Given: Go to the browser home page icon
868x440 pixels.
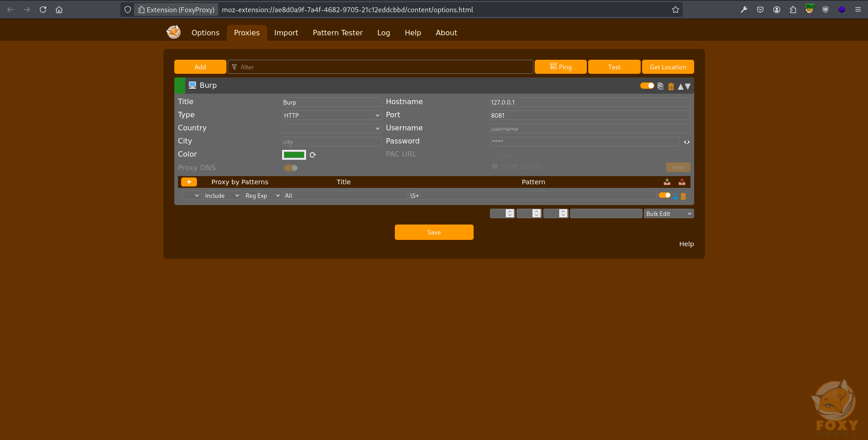Looking at the screenshot, I should 59,10.
